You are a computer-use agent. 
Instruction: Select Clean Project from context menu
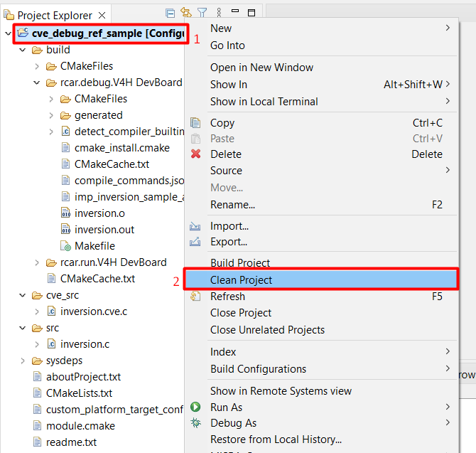tap(242, 280)
